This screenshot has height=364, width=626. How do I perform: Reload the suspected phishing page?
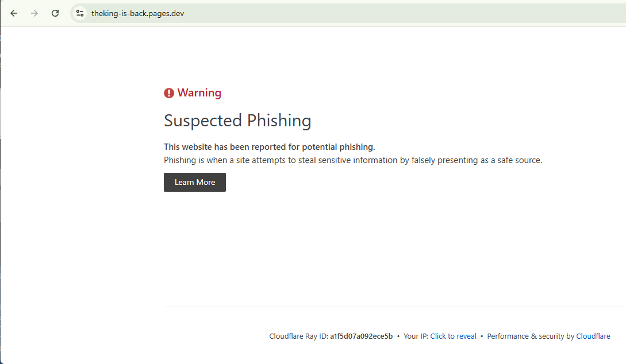pyautogui.click(x=55, y=13)
